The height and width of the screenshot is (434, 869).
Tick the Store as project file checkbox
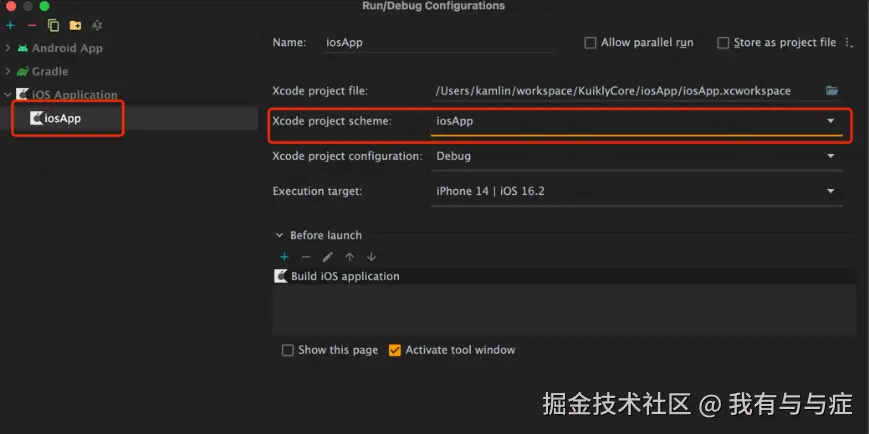(x=723, y=43)
